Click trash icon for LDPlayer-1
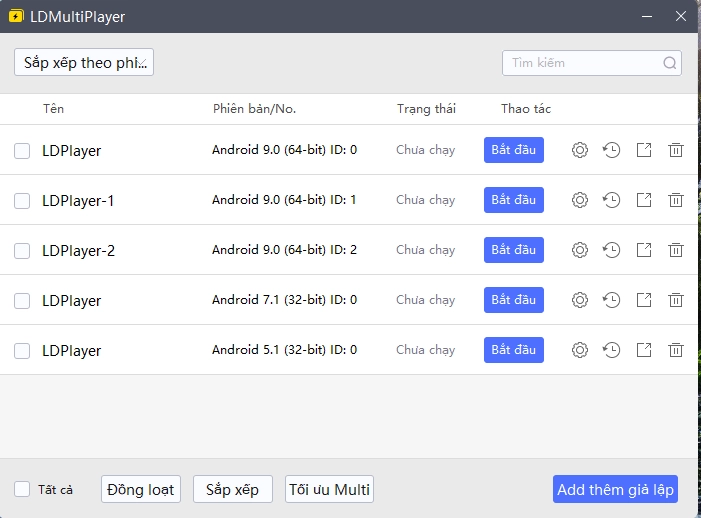 click(676, 200)
